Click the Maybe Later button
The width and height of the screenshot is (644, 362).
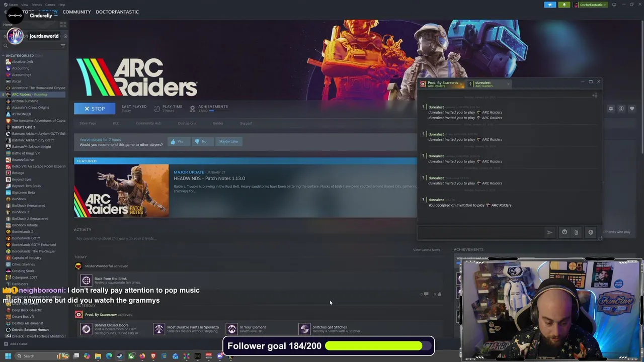coord(229,141)
